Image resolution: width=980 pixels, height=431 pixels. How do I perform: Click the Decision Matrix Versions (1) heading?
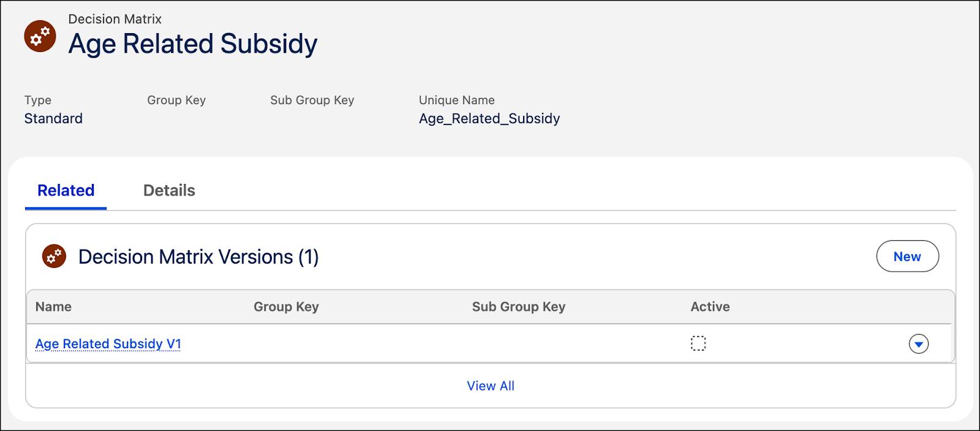197,256
